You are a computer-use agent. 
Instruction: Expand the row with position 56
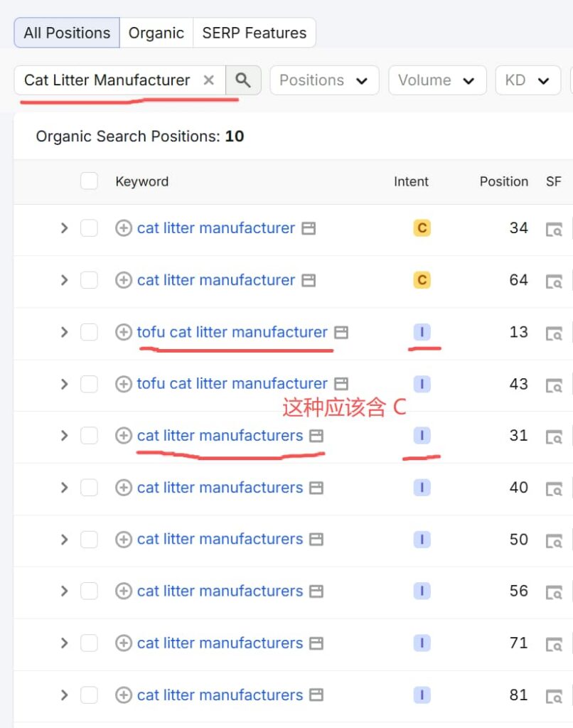click(x=64, y=591)
